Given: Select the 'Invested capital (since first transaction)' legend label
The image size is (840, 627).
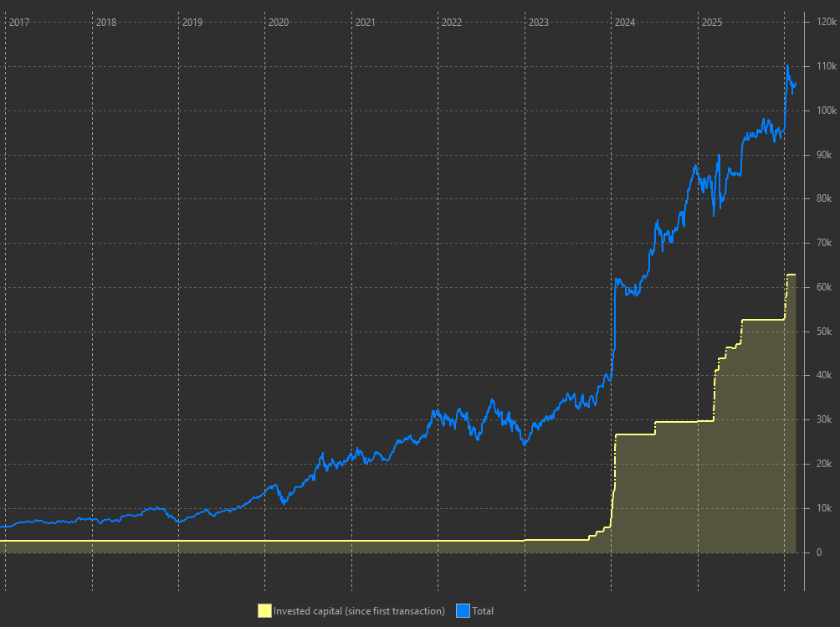Looking at the screenshot, I should pyautogui.click(x=359, y=611).
